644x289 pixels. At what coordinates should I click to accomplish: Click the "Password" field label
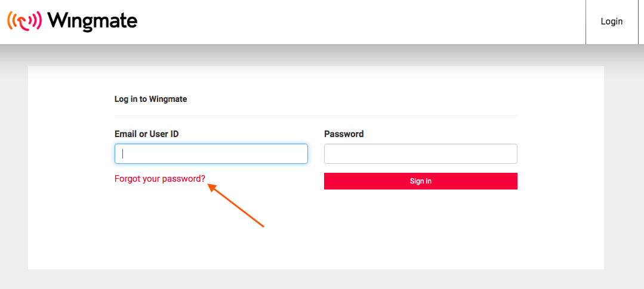(344, 133)
